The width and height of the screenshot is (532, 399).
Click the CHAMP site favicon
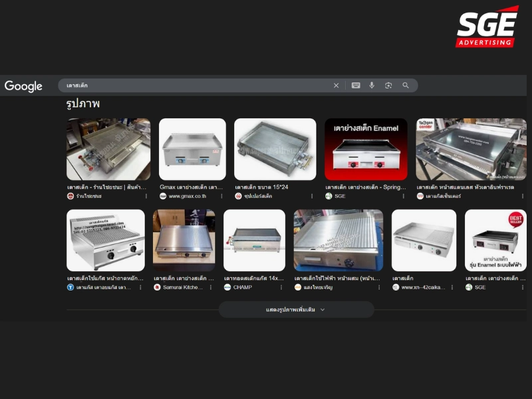pos(227,287)
